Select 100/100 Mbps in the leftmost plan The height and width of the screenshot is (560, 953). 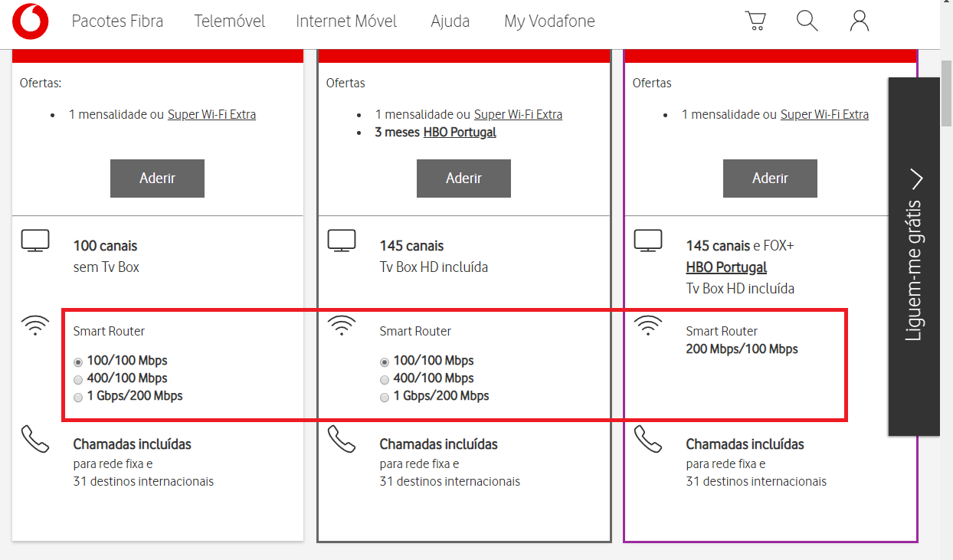tap(77, 362)
